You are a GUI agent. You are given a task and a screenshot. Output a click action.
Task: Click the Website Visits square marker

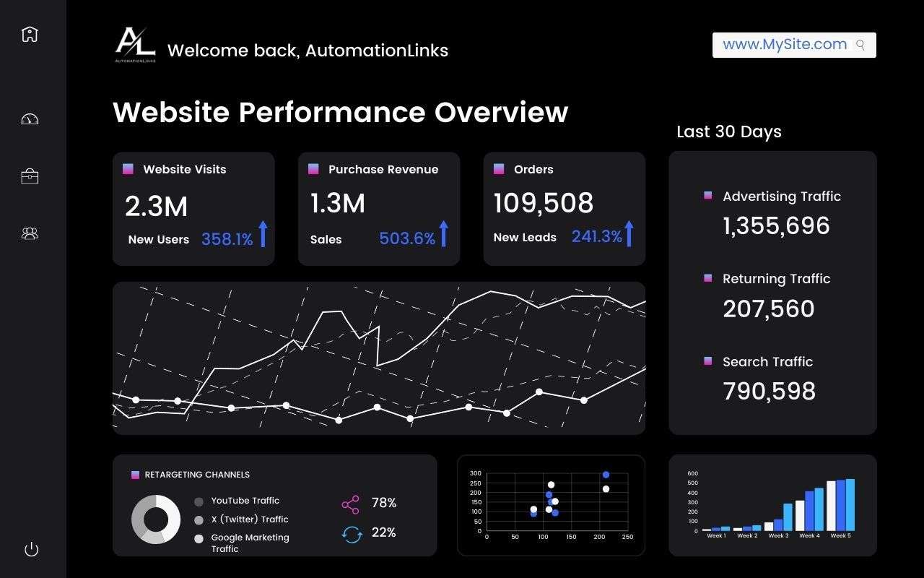pyautogui.click(x=128, y=169)
